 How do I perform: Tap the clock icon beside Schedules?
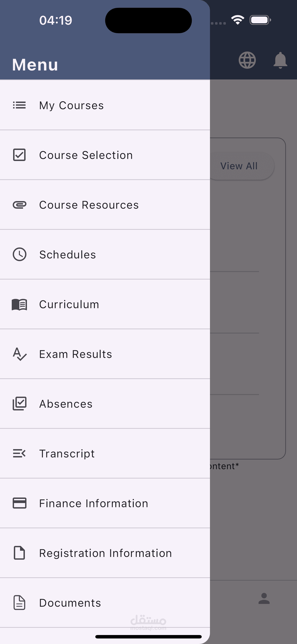[x=19, y=255]
